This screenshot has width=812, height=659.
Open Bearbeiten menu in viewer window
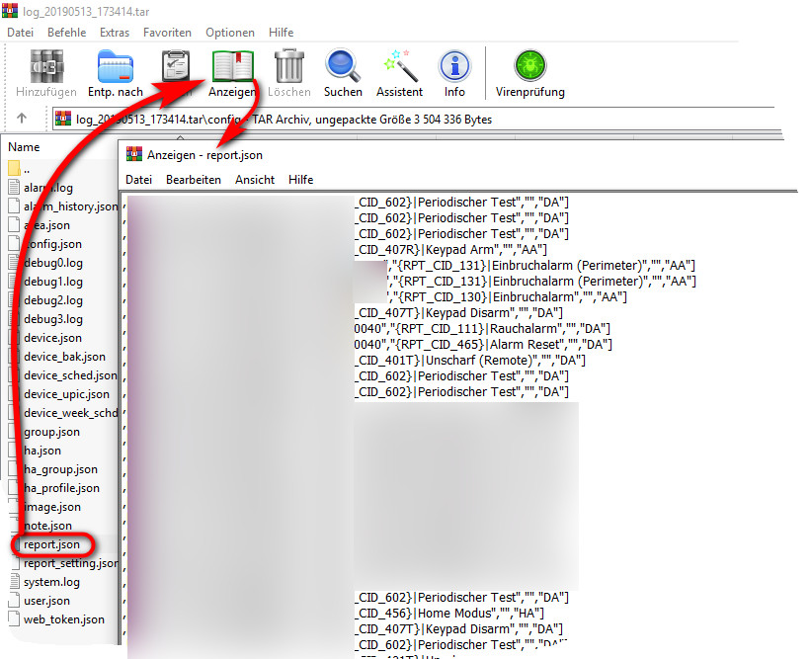click(193, 180)
